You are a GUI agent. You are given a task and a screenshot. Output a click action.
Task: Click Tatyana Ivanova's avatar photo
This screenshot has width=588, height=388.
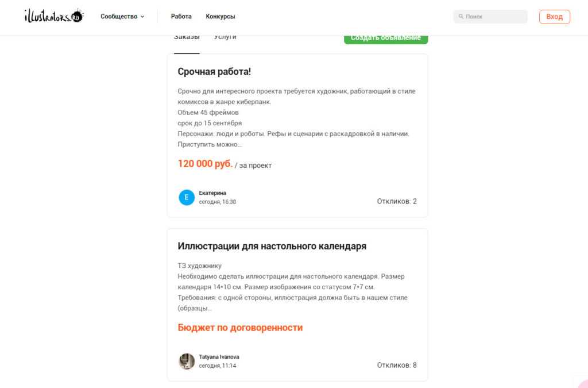(x=187, y=361)
